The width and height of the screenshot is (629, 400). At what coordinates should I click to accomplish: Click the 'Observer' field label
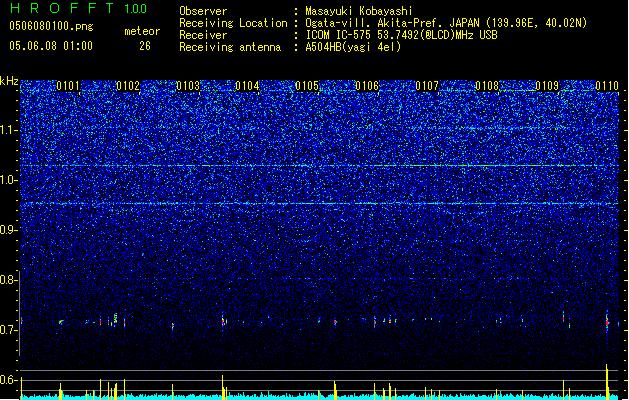203,11
